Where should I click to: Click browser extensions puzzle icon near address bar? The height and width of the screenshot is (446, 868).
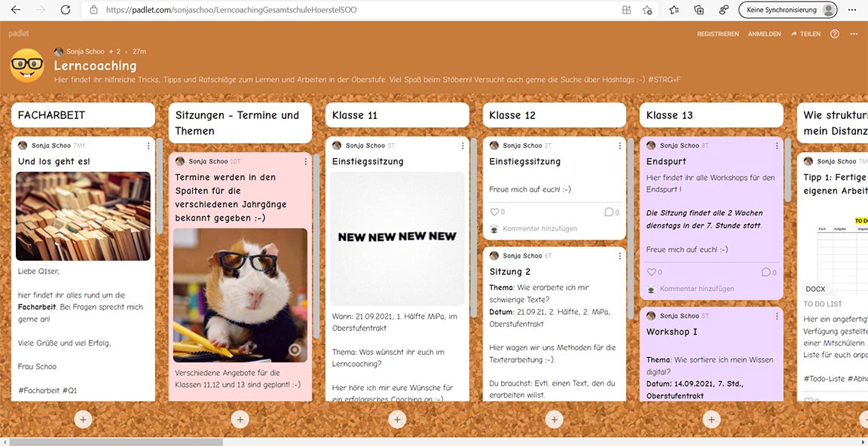pos(626,10)
